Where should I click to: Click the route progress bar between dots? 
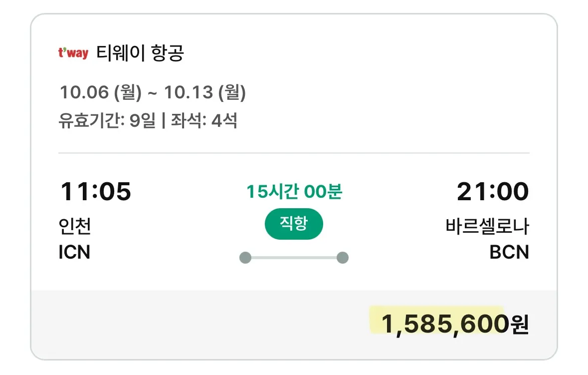tap(294, 257)
